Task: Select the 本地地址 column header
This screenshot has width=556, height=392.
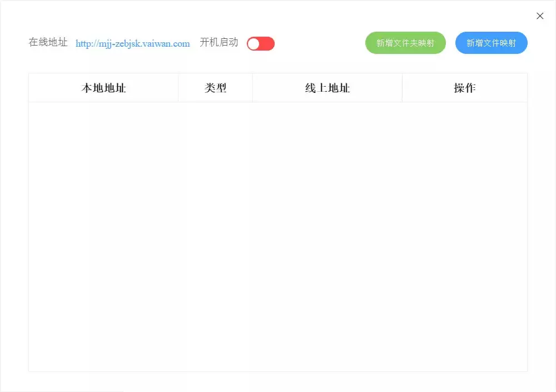Action: (103, 88)
